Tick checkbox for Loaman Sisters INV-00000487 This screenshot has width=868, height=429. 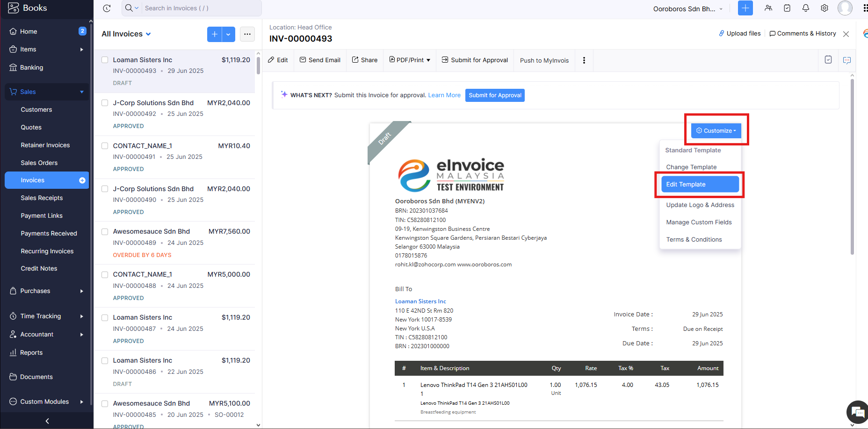tap(105, 317)
